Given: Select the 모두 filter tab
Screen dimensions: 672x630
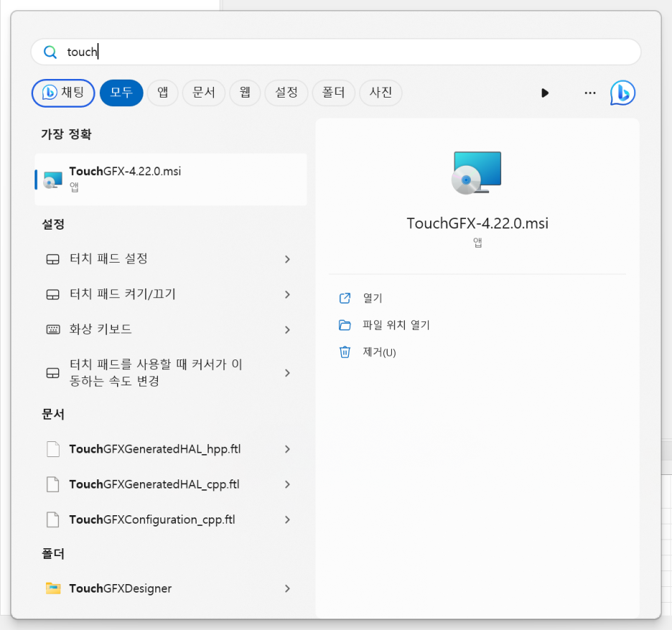Looking at the screenshot, I should pos(121,93).
